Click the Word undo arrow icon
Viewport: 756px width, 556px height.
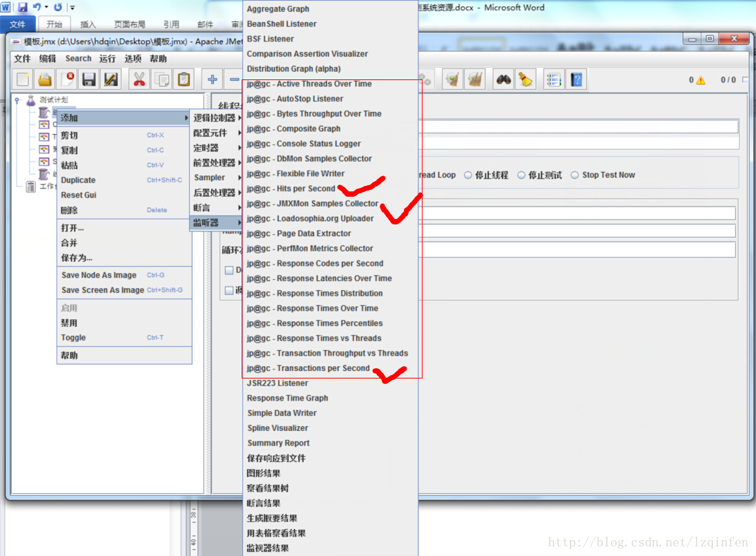[36, 7]
